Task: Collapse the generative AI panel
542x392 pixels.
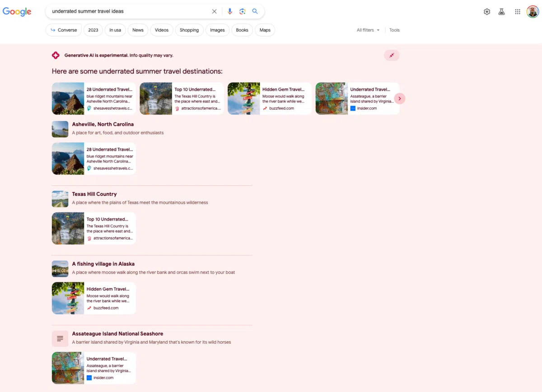Action: tap(392, 55)
